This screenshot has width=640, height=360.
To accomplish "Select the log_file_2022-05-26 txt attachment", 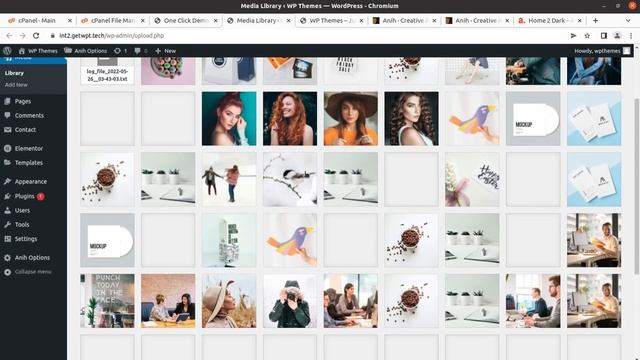I will (x=107, y=71).
